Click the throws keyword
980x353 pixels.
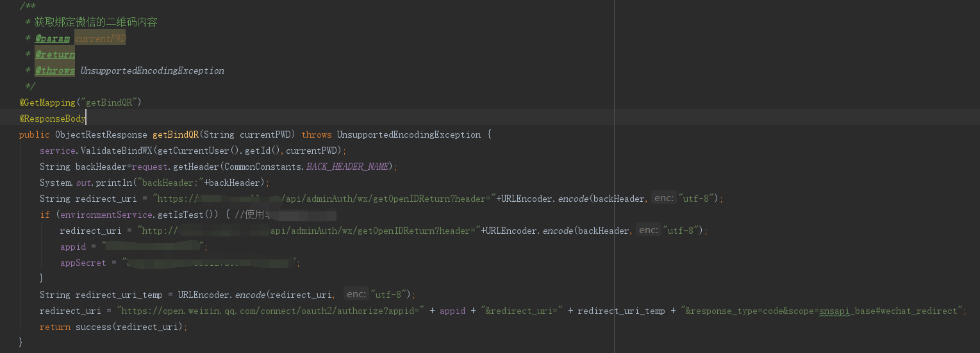(317, 135)
